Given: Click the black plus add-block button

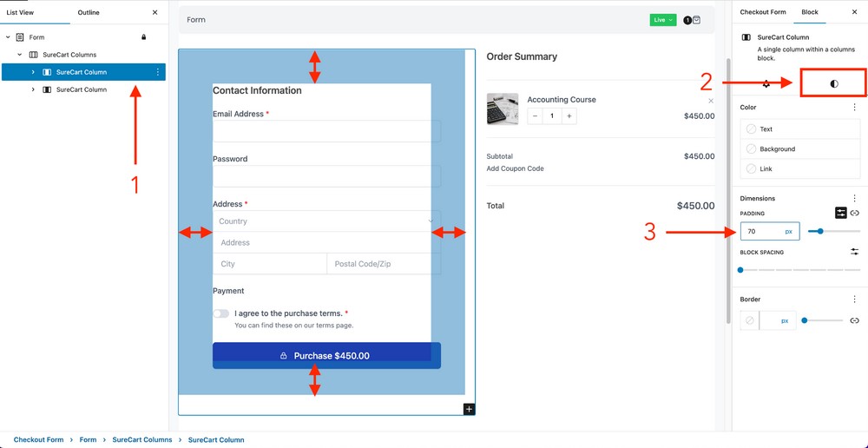Looking at the screenshot, I should click(469, 409).
